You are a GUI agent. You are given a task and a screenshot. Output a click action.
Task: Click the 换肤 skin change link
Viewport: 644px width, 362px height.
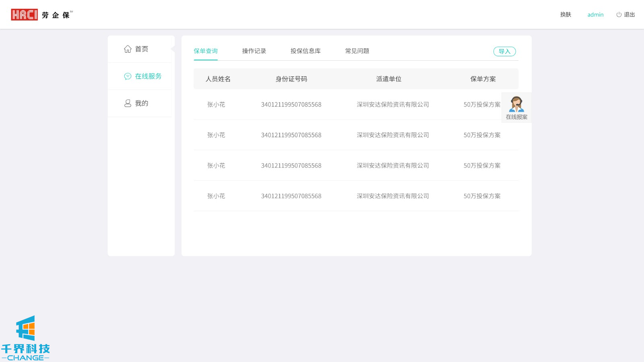pyautogui.click(x=566, y=15)
